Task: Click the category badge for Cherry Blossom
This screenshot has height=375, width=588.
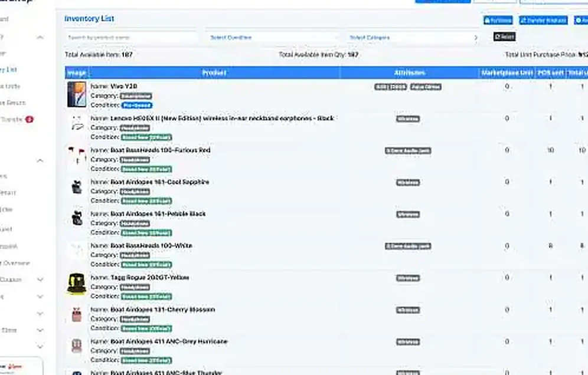Action: 135,319
